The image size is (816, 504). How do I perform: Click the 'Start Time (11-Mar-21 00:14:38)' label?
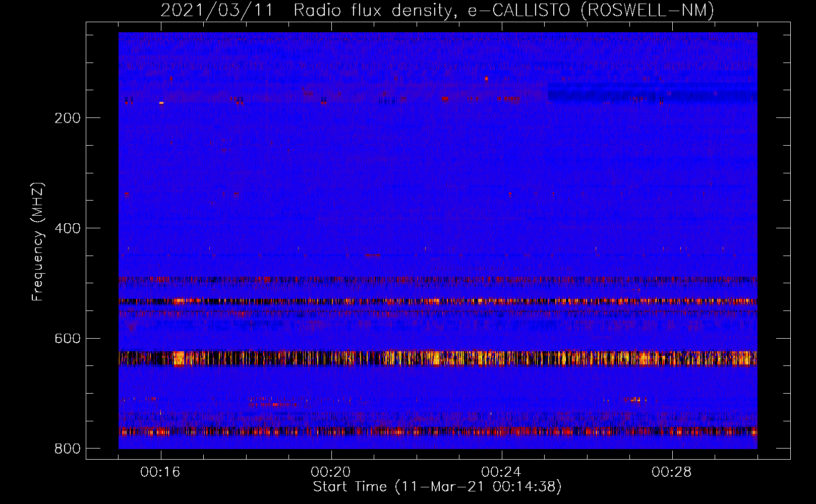437,487
